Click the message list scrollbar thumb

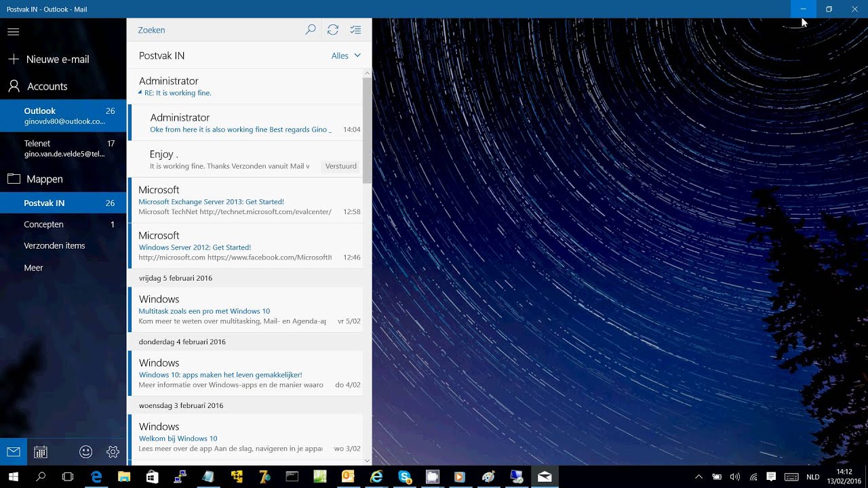click(x=367, y=130)
